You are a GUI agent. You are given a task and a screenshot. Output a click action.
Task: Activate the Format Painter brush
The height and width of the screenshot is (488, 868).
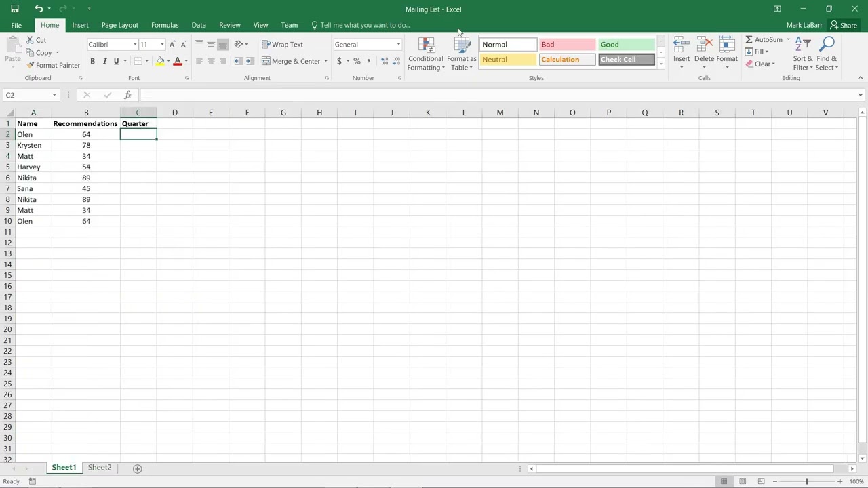coord(30,66)
